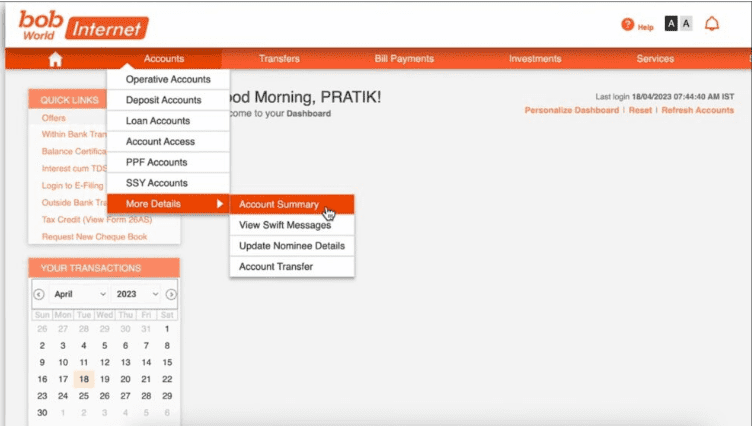Open Balance Certificate quick link
The height and width of the screenshot is (426, 752).
coord(74,151)
